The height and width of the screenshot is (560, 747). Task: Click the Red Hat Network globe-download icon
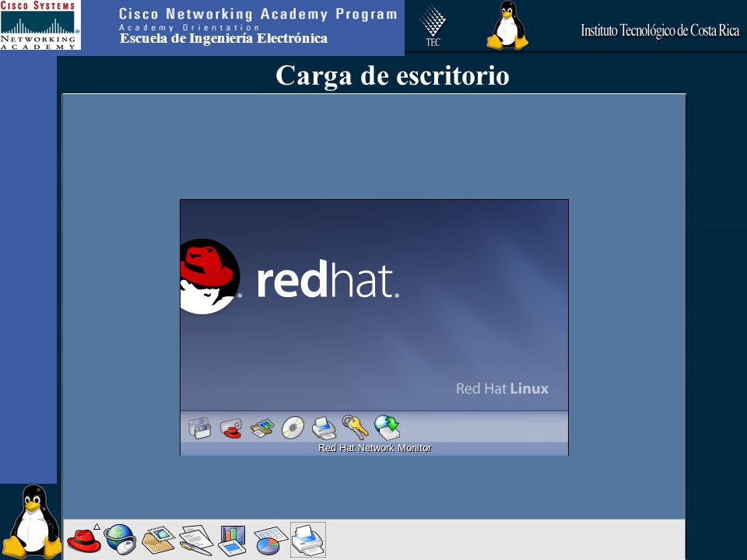(x=387, y=427)
